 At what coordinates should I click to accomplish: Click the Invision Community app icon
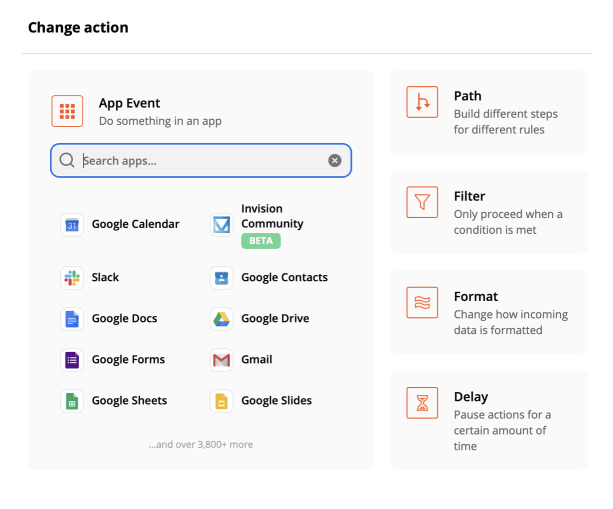click(222, 225)
